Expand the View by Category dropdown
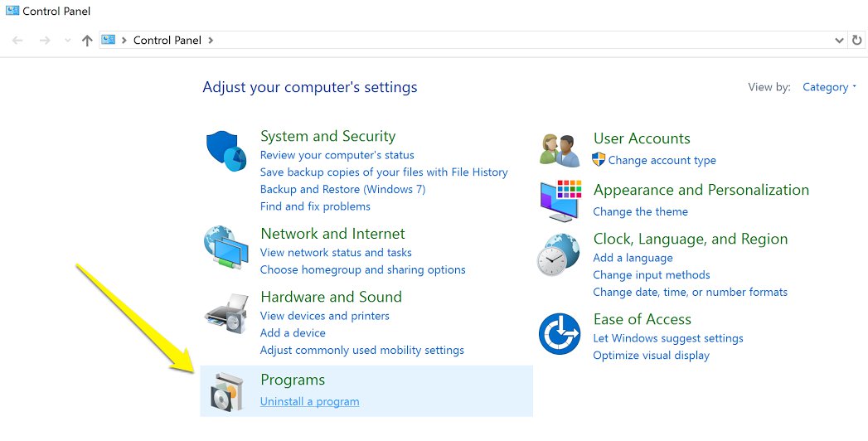 (x=829, y=87)
